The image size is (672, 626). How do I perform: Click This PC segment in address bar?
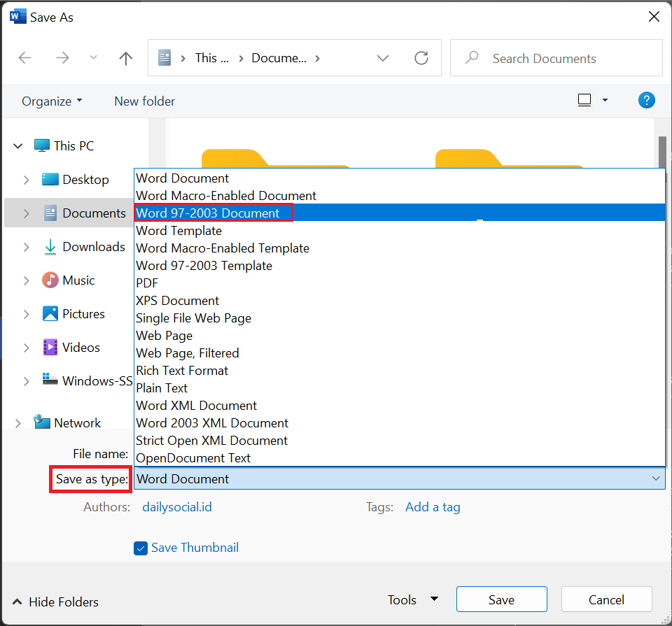pos(211,58)
